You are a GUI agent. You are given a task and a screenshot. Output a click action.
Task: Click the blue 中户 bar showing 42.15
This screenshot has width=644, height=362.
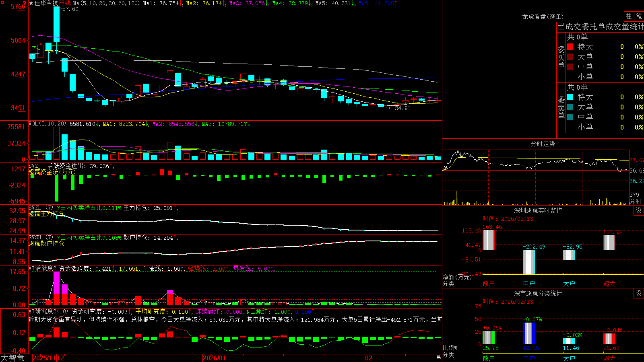(x=529, y=333)
